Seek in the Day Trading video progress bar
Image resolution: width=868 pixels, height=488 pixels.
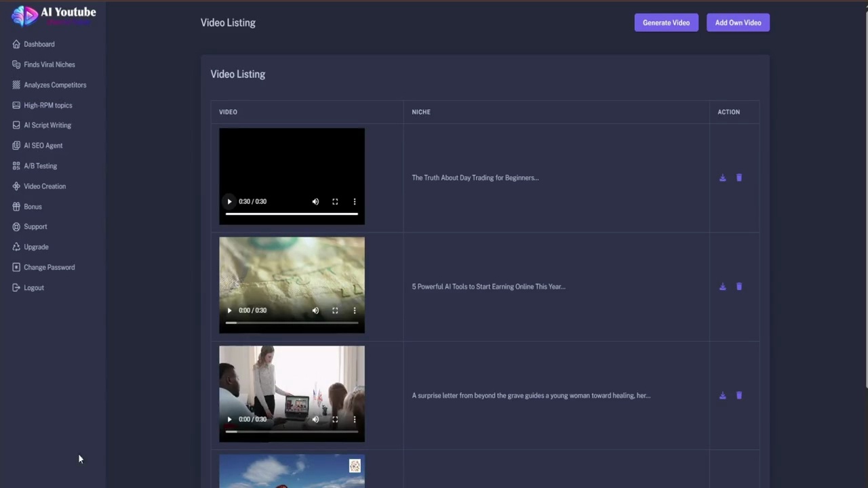(292, 213)
